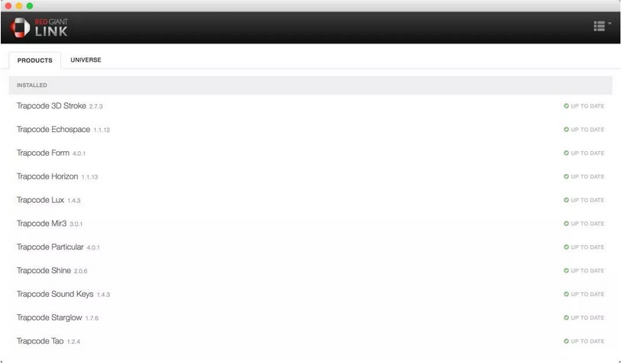Screen dimensions: 622x364
Task: Click the dropdown arrow beside the list icon
Action: click(610, 24)
